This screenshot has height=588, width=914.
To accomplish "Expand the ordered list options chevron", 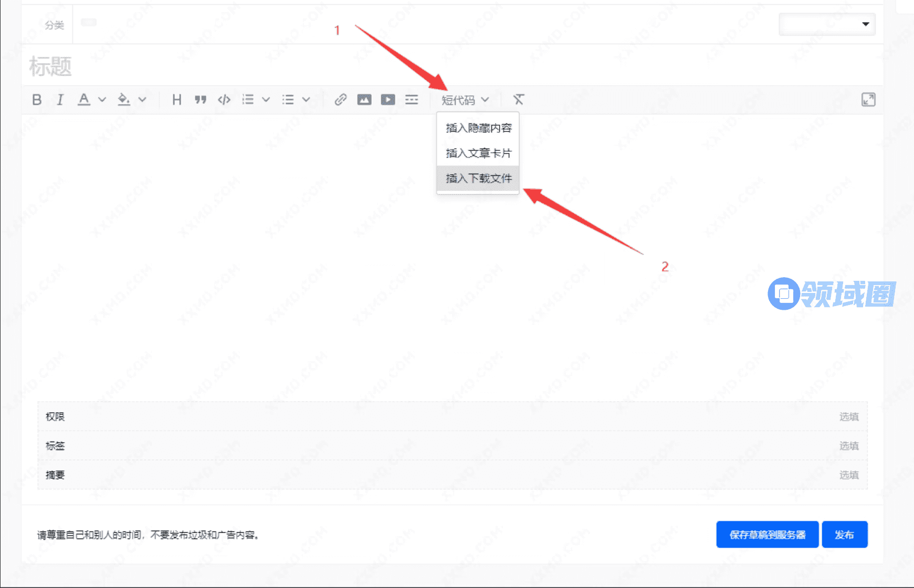I will [266, 100].
